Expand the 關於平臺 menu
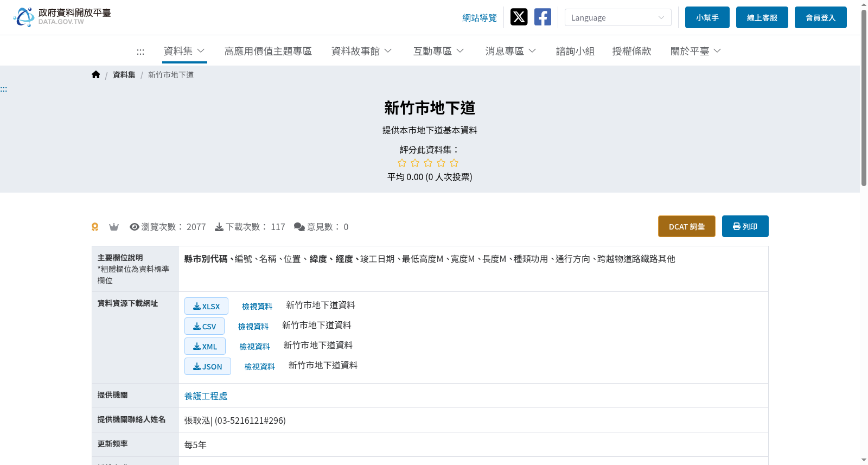Viewport: 868px width, 465px height. click(696, 51)
